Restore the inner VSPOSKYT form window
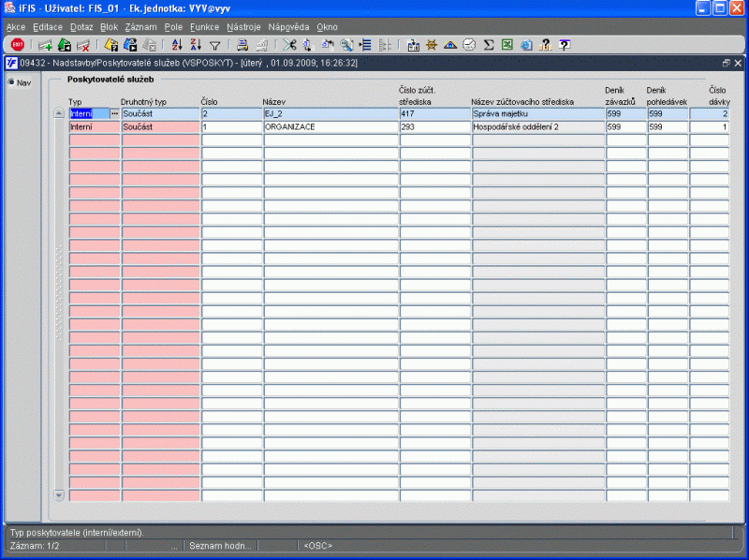 pos(727,63)
